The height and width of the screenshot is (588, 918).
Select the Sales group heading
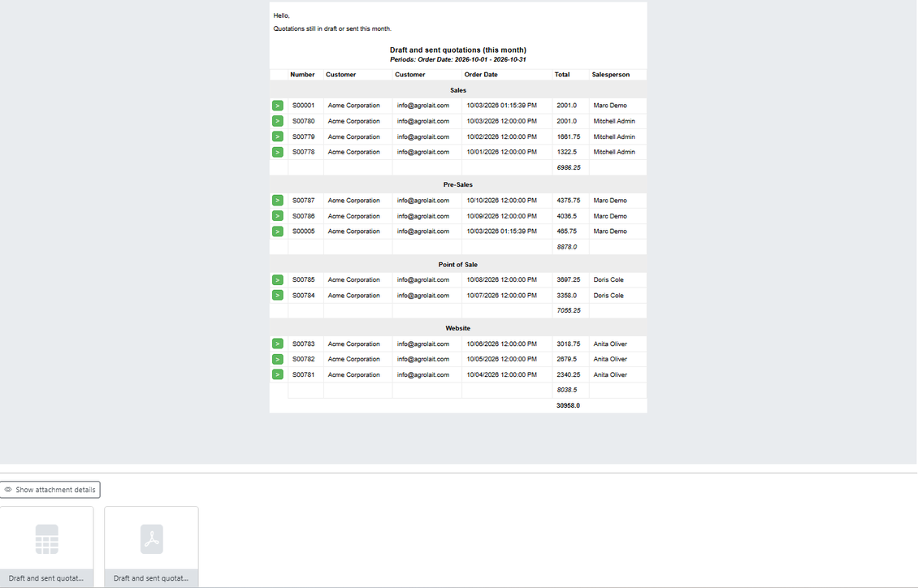click(458, 91)
